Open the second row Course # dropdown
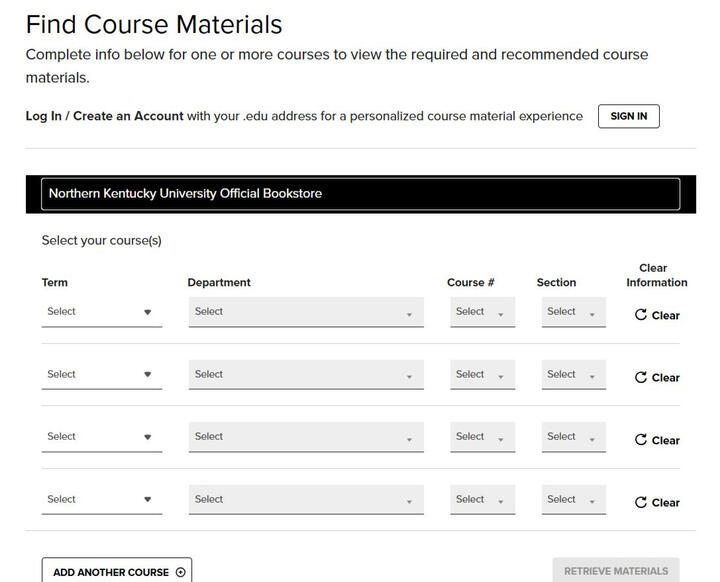The height and width of the screenshot is (582, 720). click(483, 374)
